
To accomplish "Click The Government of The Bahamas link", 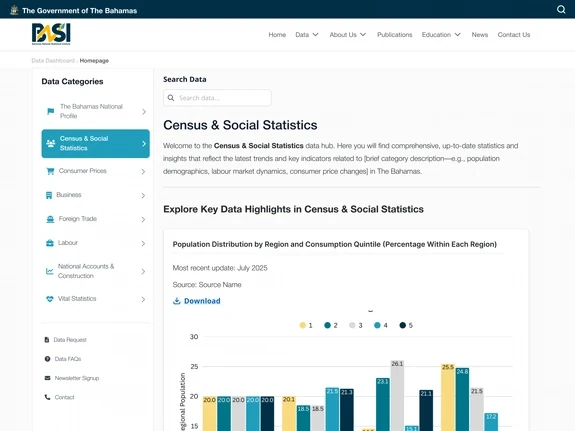I will [80, 11].
